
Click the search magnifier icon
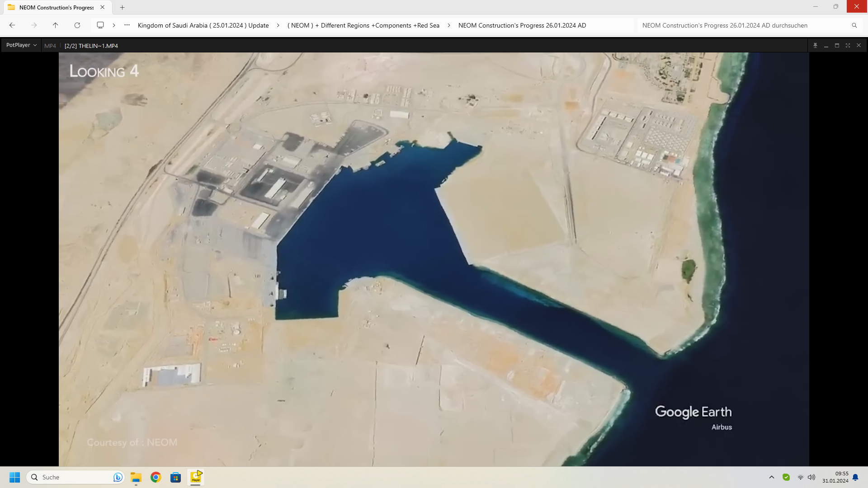(854, 25)
